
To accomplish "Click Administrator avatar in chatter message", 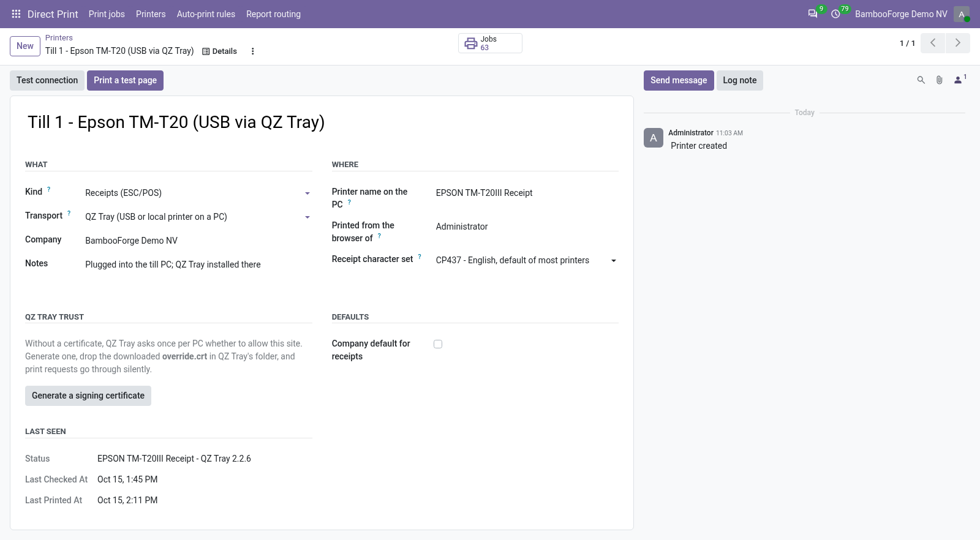I will pos(654,138).
